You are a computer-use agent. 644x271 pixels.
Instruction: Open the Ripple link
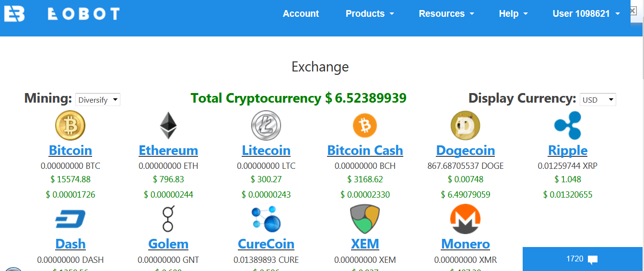[x=568, y=151]
